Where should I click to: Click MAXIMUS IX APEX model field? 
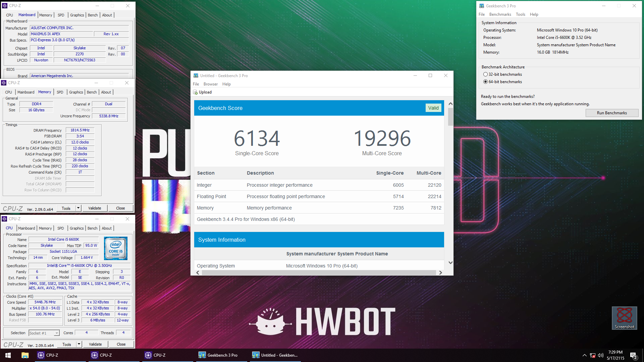61,34
